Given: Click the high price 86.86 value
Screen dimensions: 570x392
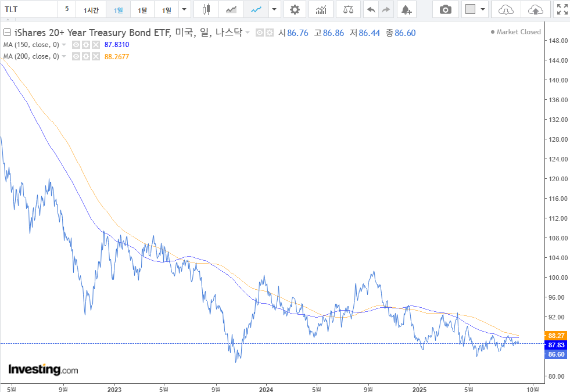Looking at the screenshot, I should tap(333, 33).
